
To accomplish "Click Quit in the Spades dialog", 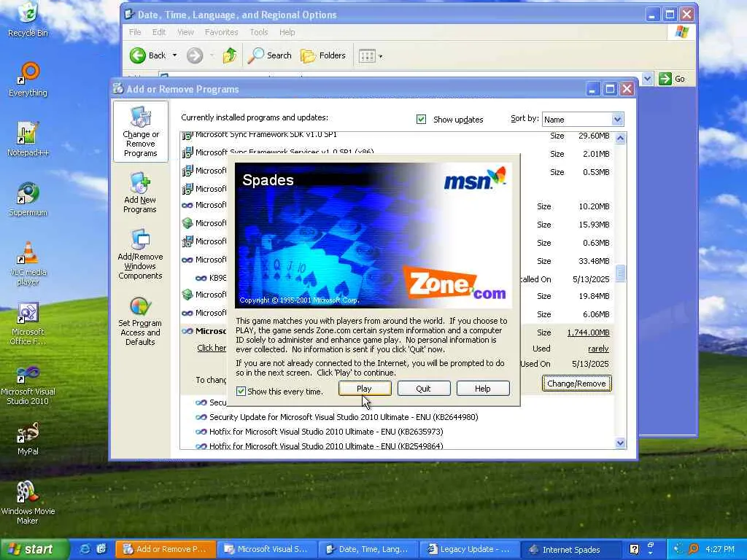I will point(424,389).
